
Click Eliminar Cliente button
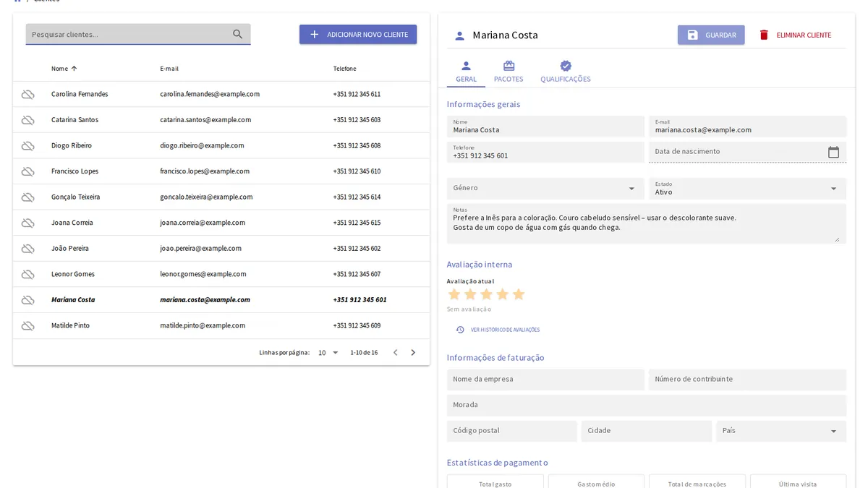795,35
